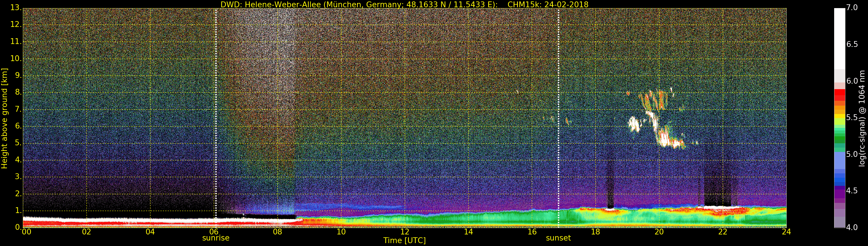Viewport: 868px width, 246px height.
Task: Click the DWD Helene-Weber-Allee plot title
Action: 404,4
